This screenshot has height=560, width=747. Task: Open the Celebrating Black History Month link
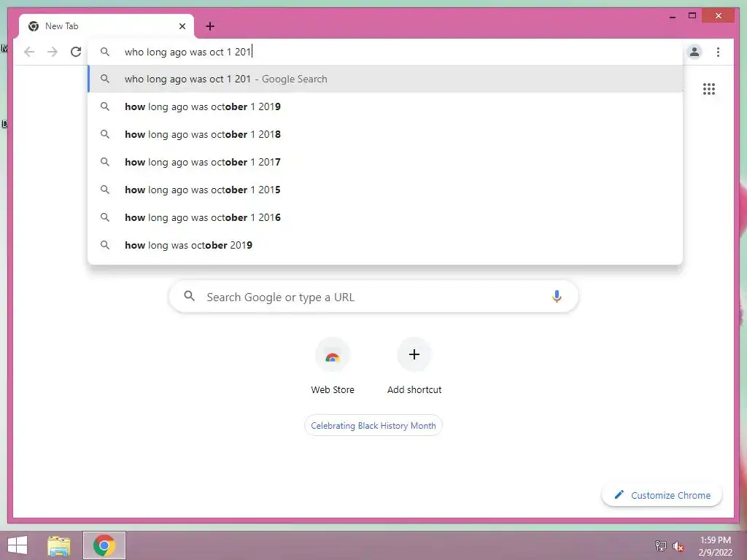(x=373, y=425)
